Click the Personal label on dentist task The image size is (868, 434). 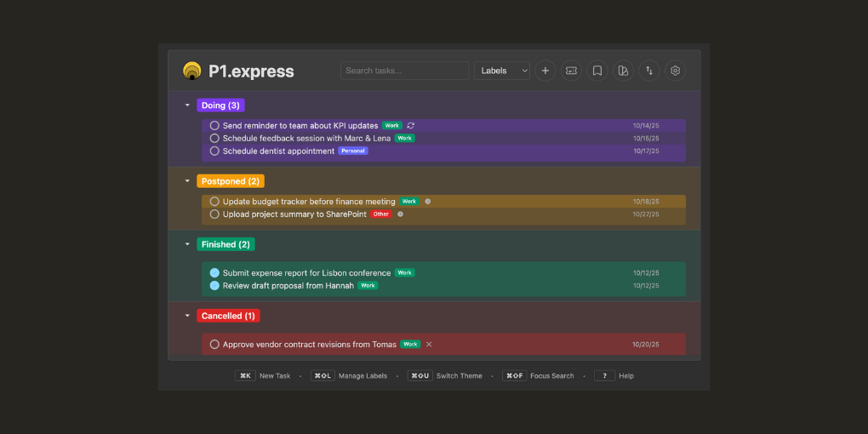[353, 151]
